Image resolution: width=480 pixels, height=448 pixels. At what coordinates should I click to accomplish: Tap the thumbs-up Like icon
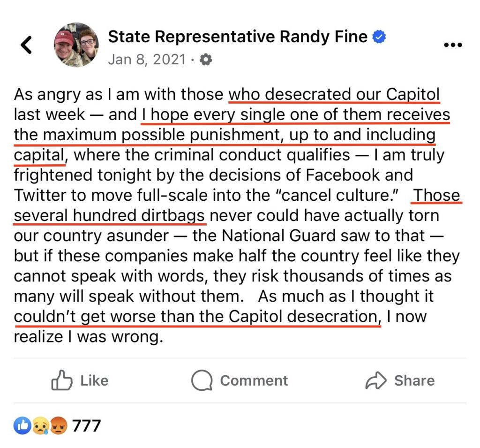point(61,380)
